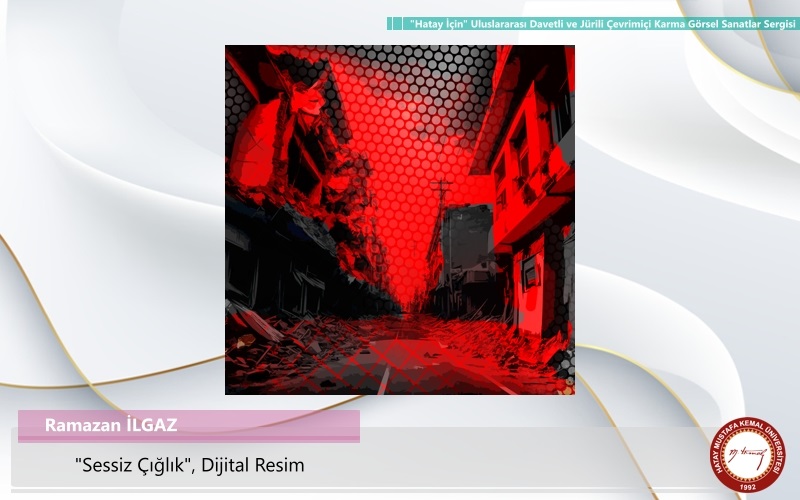Click the pink bar right of artist name
The image size is (800, 500).
[x=270, y=425]
